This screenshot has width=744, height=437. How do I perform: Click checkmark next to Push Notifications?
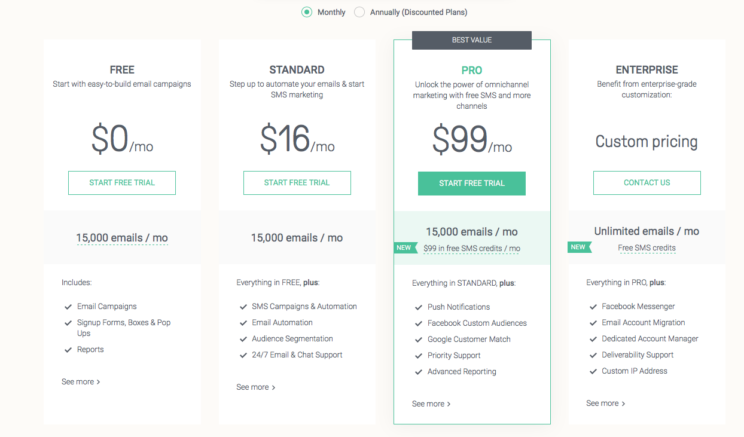pyautogui.click(x=418, y=307)
